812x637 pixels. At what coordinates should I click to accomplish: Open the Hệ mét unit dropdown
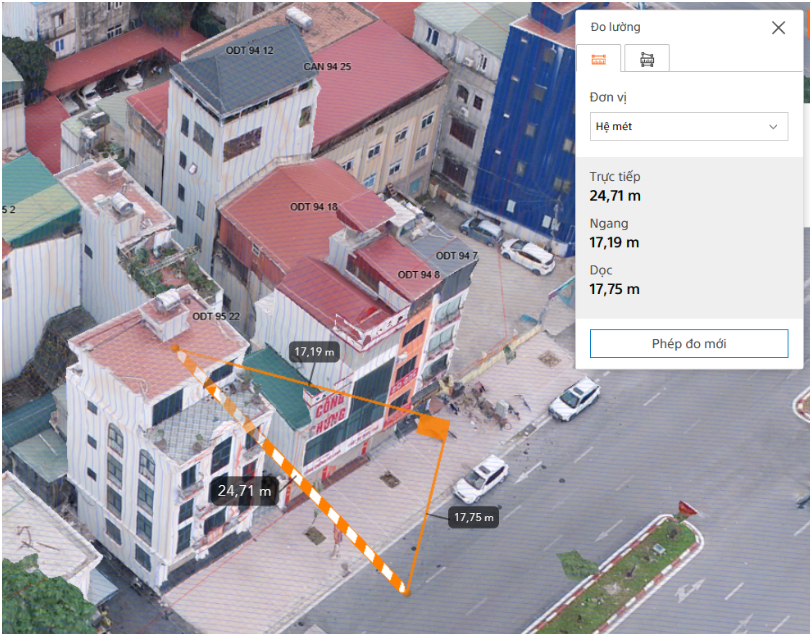tap(688, 127)
